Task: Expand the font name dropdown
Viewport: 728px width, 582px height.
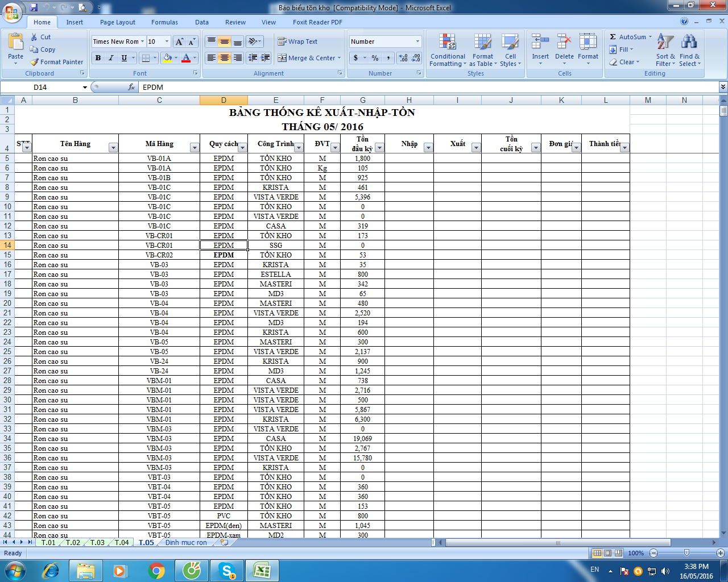Action: click(x=142, y=41)
